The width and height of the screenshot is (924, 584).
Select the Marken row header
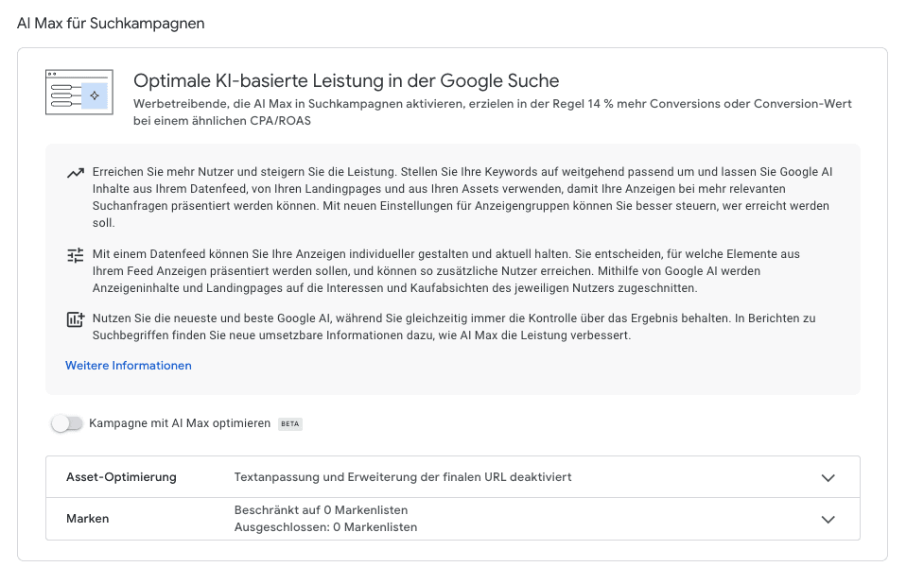tap(88, 519)
